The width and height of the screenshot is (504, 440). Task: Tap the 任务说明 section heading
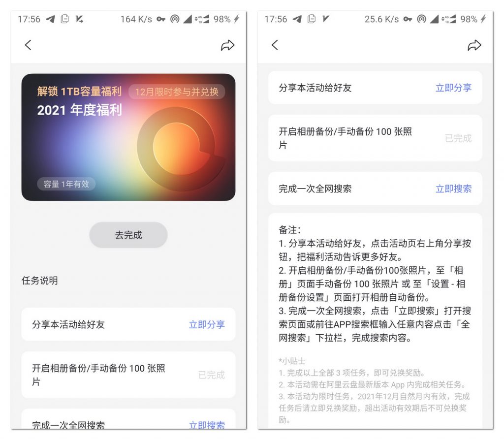point(40,281)
